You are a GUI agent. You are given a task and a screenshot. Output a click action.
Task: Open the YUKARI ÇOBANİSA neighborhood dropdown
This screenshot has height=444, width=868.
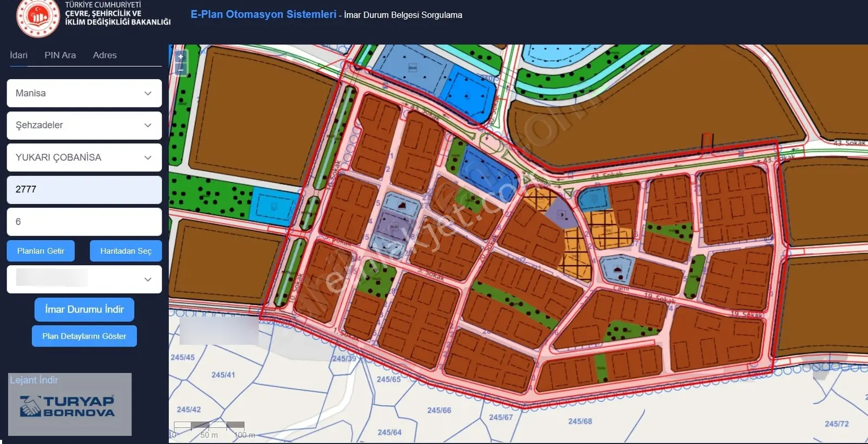pyautogui.click(x=84, y=157)
